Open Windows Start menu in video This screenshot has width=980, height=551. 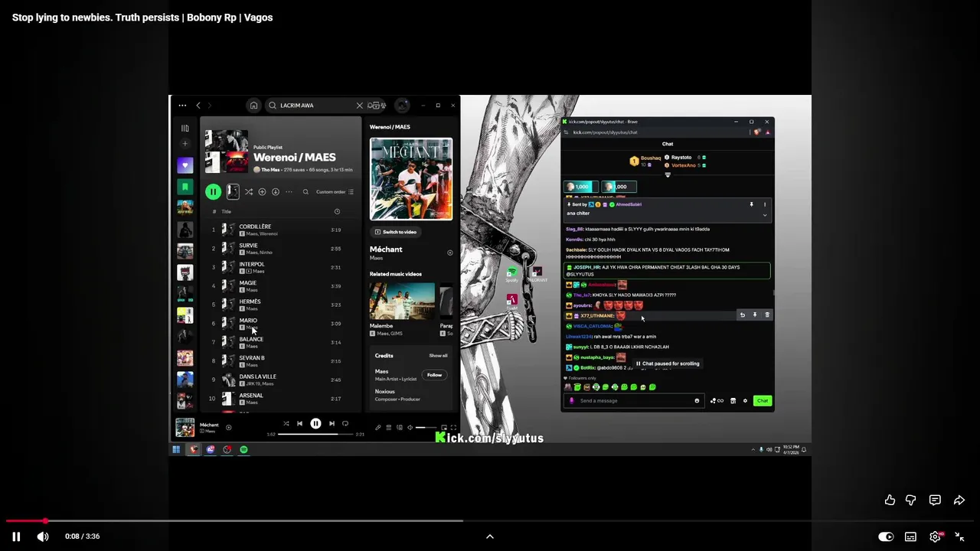click(x=176, y=450)
